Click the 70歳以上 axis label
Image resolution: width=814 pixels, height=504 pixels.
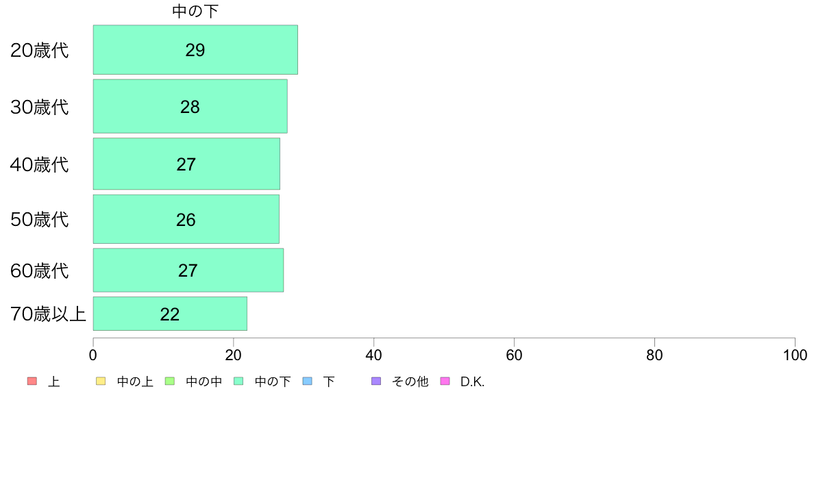(x=48, y=314)
